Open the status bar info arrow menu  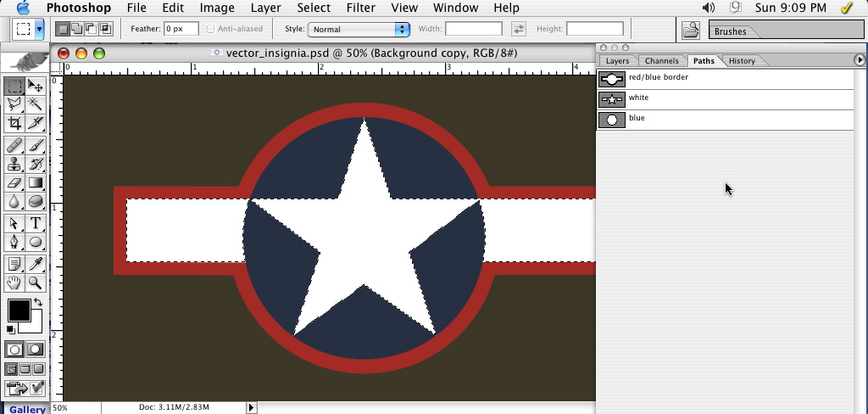[x=251, y=407]
